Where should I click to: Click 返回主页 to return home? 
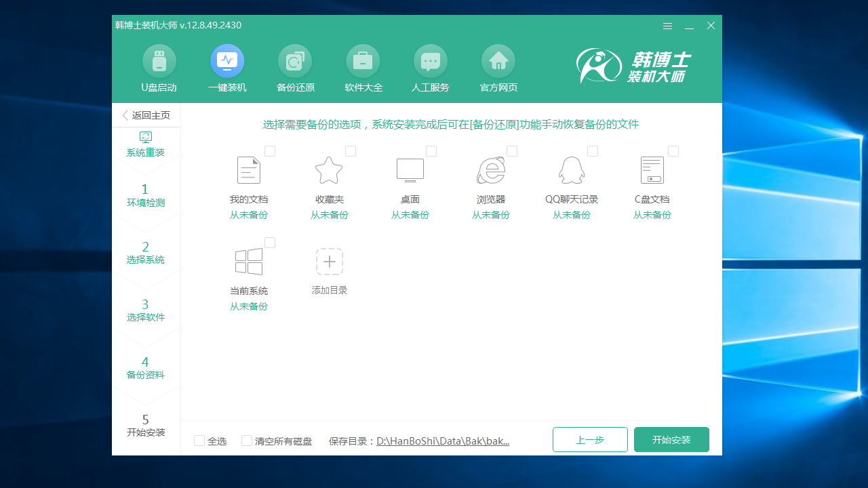(x=144, y=115)
